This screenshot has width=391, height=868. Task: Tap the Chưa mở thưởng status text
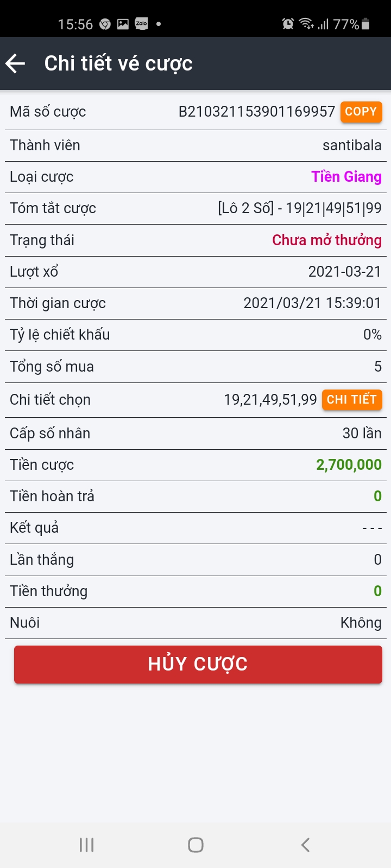(326, 240)
